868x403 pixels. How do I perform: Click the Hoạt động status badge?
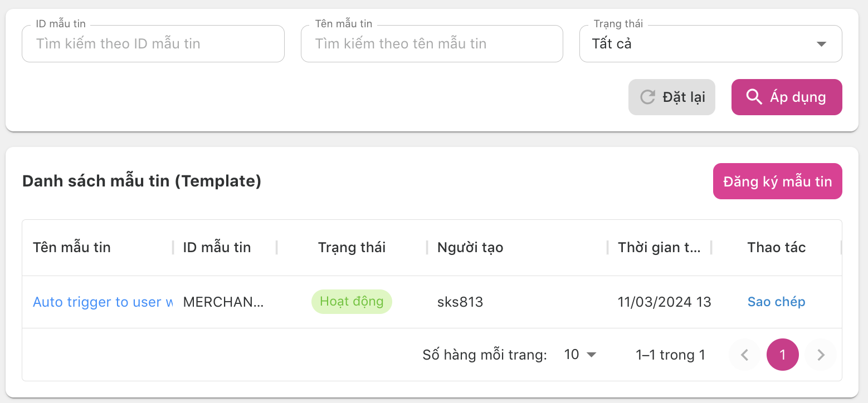pos(352,302)
